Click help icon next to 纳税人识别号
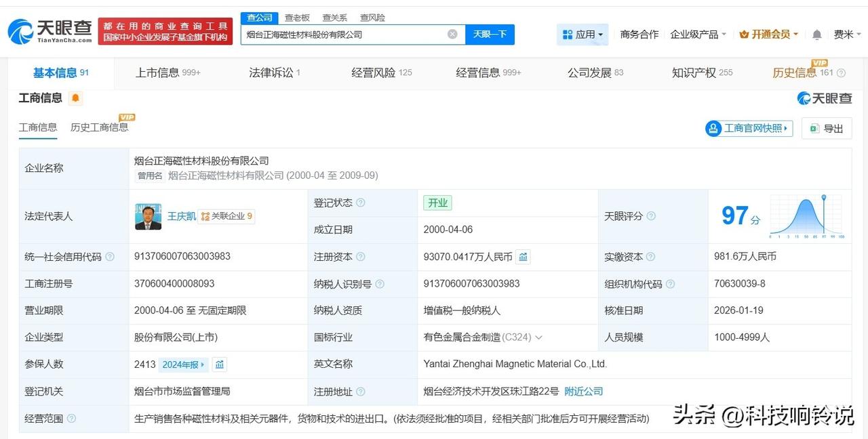The width and height of the screenshot is (868, 439). coord(380,284)
